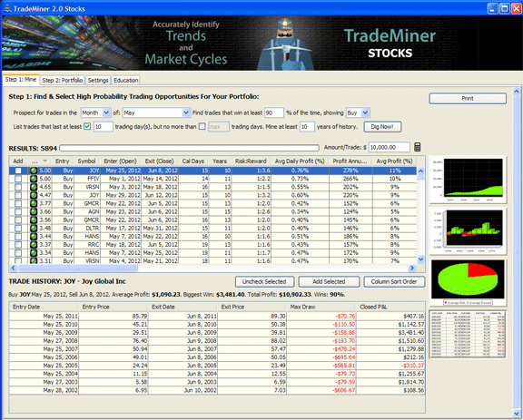Click the green rating icon in the 4.65 VRSN row
523x420 pixels.
[34, 187]
